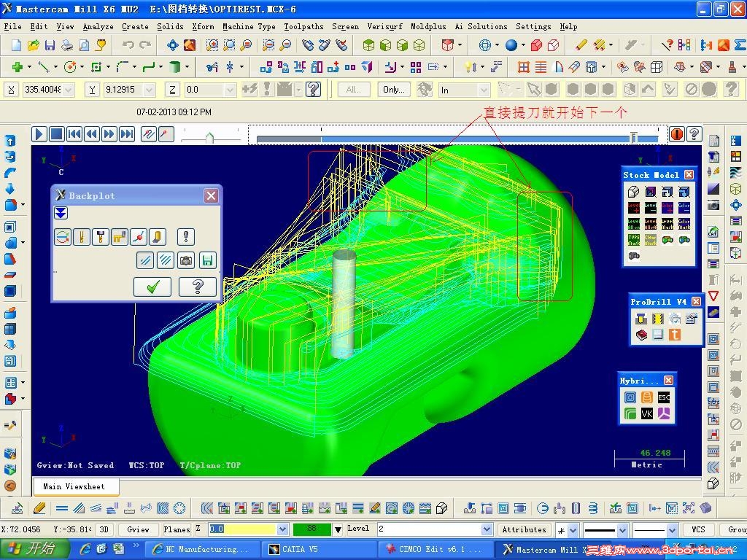Click the backplot run speed slider
This screenshot has height=560, width=747.
pyautogui.click(x=210, y=138)
